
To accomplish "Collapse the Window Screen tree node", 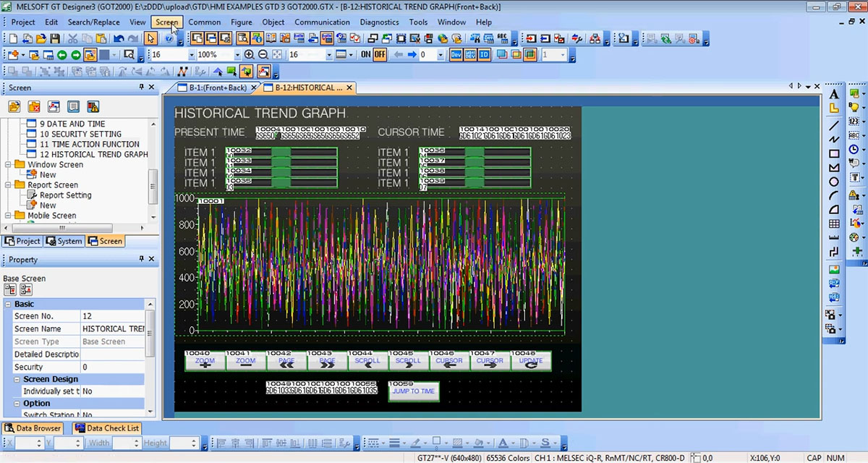I will (9, 164).
